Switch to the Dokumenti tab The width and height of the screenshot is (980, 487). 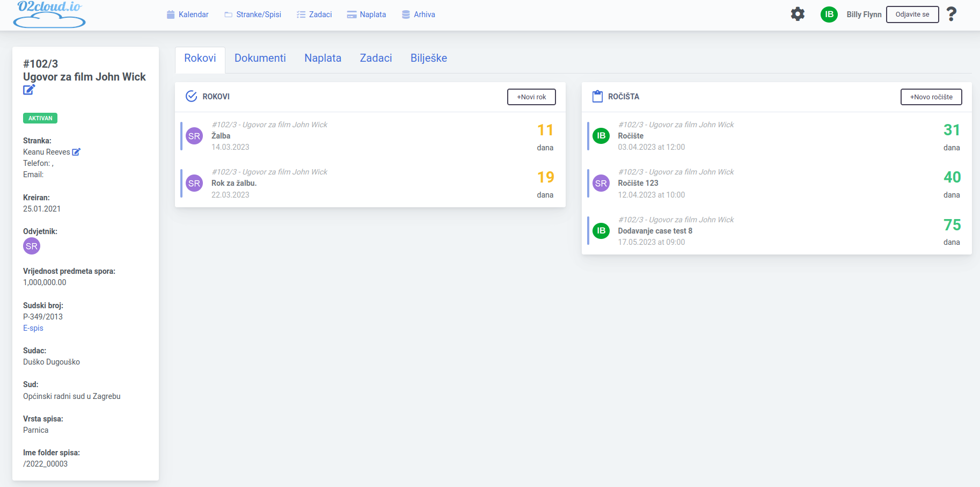pyautogui.click(x=260, y=58)
